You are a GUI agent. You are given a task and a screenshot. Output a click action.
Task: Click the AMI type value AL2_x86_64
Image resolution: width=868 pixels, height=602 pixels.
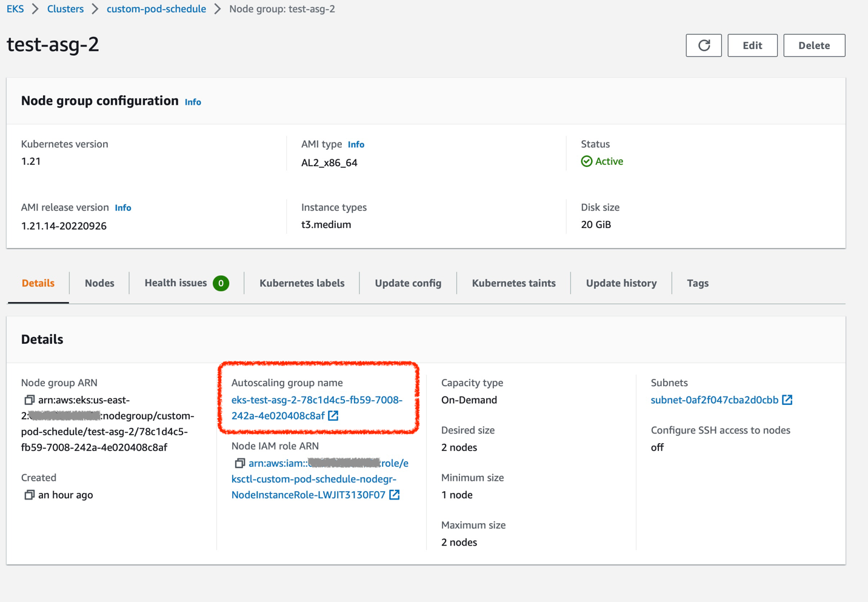coord(329,162)
